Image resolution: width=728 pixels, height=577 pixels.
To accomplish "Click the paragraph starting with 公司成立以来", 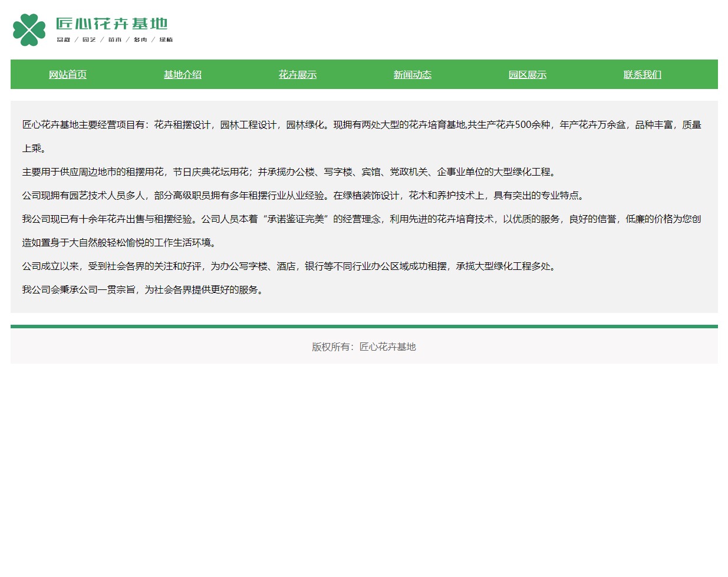I will coord(289,266).
